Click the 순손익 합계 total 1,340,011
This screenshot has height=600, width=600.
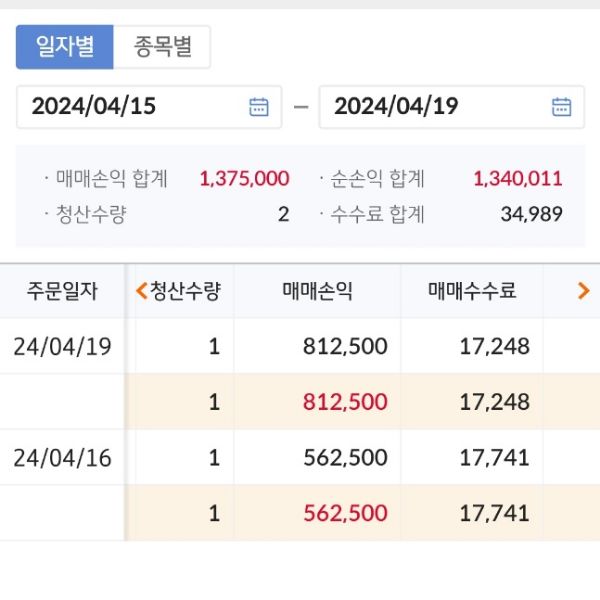517,179
